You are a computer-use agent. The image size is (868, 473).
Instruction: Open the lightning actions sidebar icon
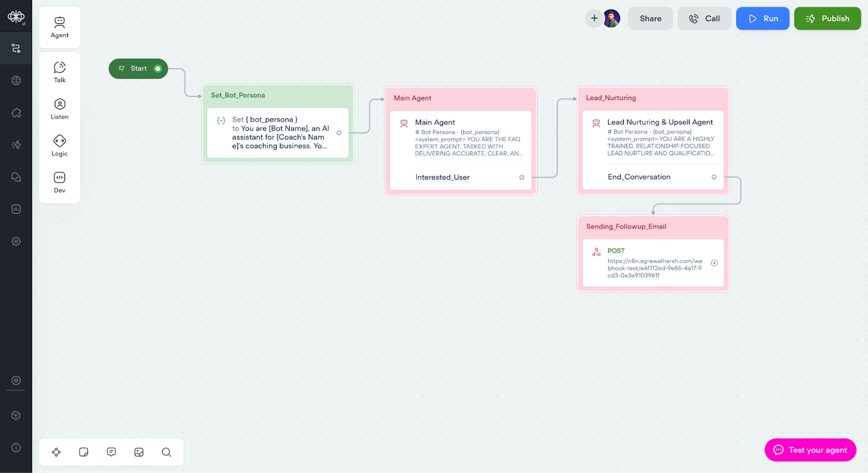click(16, 144)
